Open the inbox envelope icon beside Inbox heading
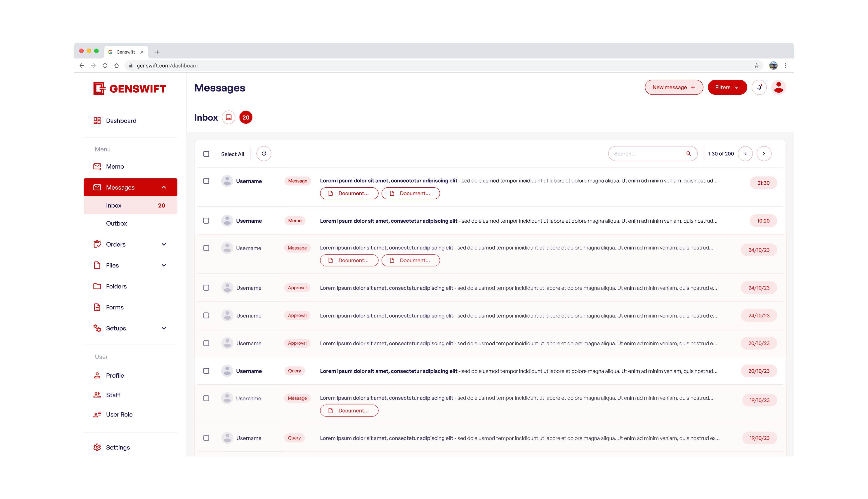868x499 pixels. coord(229,117)
